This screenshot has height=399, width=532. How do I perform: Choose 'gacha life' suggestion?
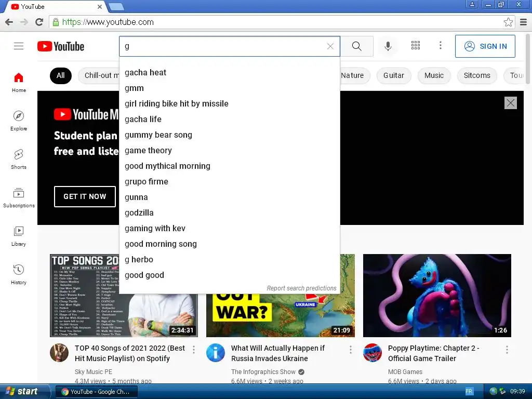[x=229, y=119]
